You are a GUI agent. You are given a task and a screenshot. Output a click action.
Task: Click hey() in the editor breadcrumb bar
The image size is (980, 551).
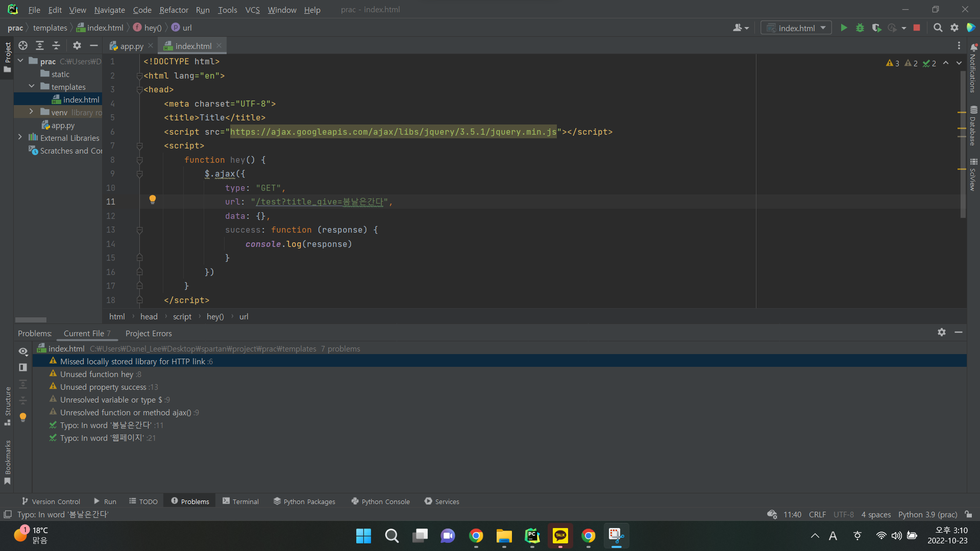tap(215, 316)
